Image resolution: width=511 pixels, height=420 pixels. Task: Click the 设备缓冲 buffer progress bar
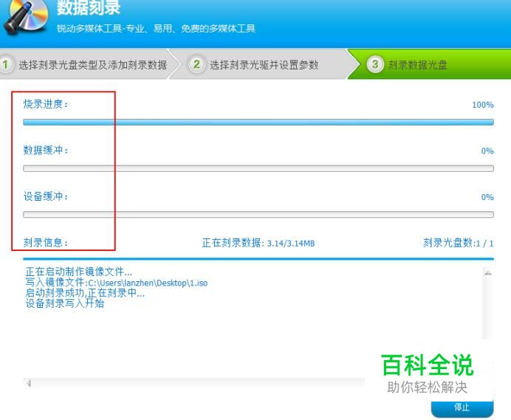click(x=258, y=214)
